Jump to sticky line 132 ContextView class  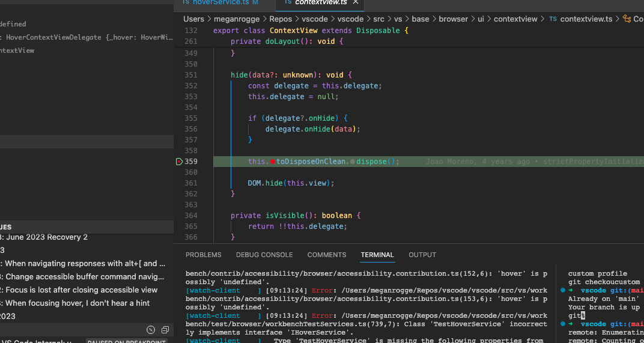(311, 31)
